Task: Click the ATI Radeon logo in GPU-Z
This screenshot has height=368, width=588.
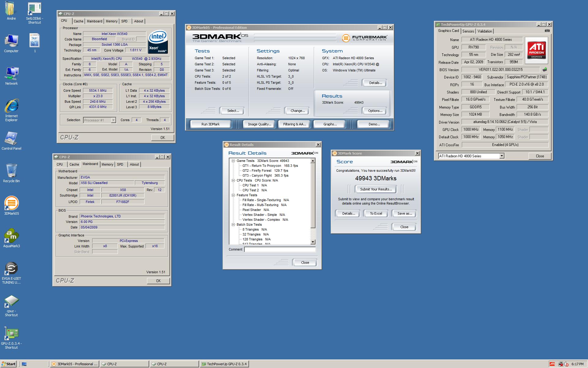Action: pos(536,50)
